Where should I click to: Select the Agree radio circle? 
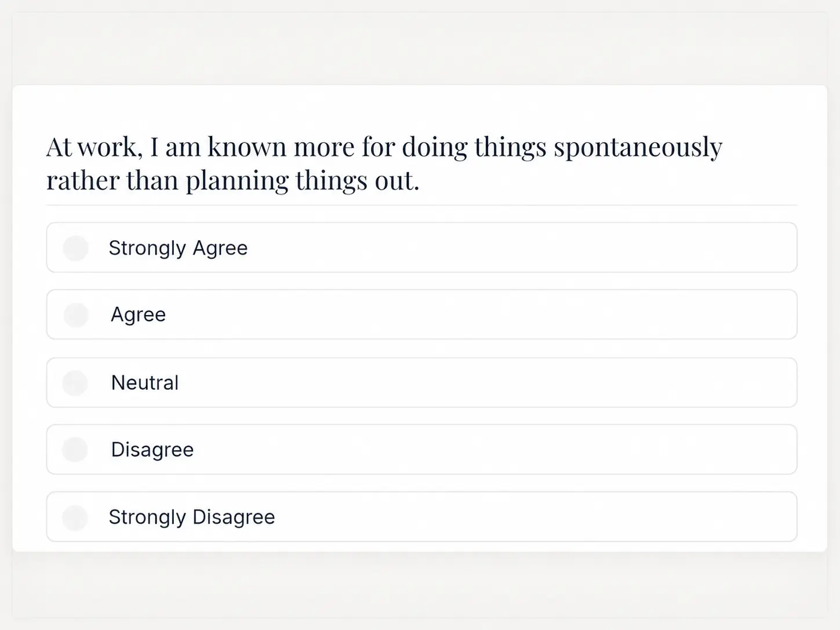[76, 314]
